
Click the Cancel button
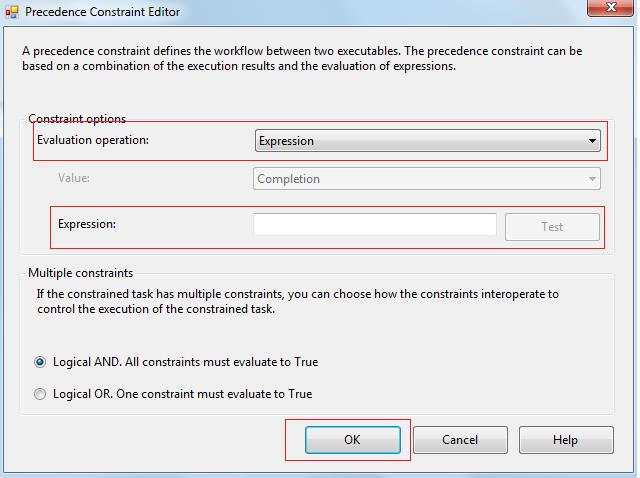click(459, 440)
